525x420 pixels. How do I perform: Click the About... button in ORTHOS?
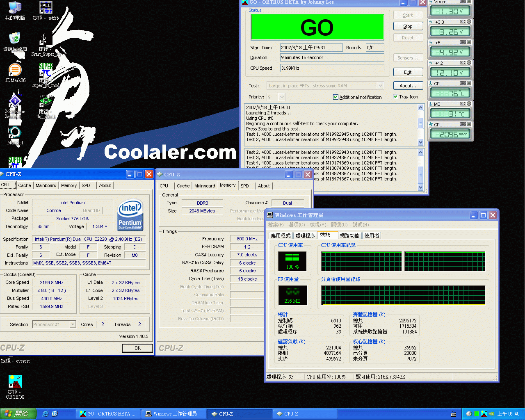click(x=408, y=86)
